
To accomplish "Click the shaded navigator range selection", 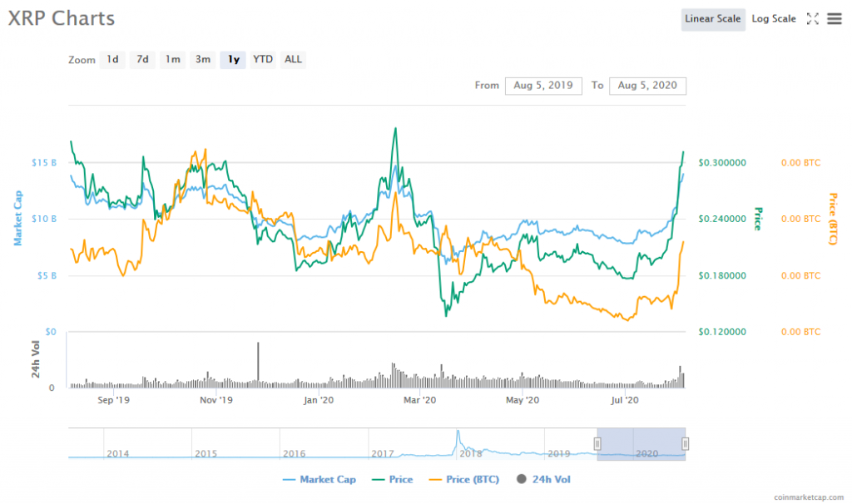I will coord(641,444).
